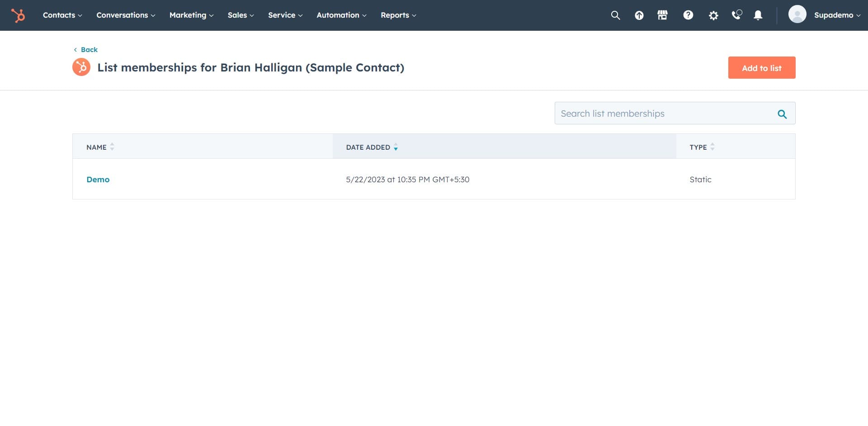Open the Marketing menu

pyautogui.click(x=191, y=15)
